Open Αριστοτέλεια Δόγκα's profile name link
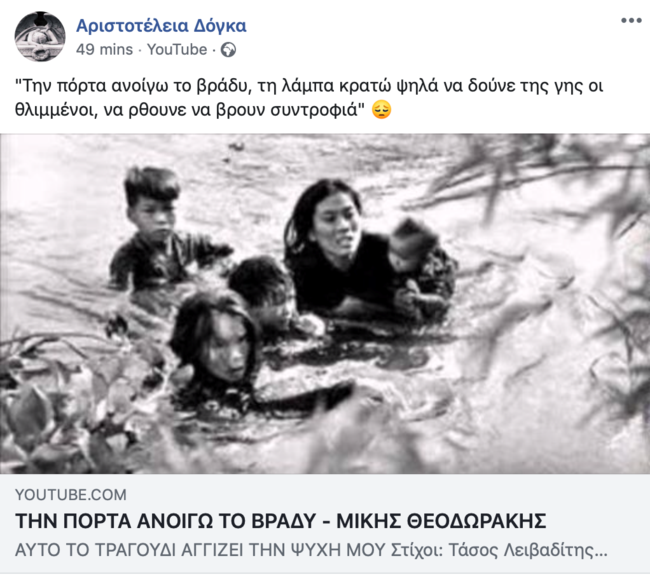 coord(161,26)
